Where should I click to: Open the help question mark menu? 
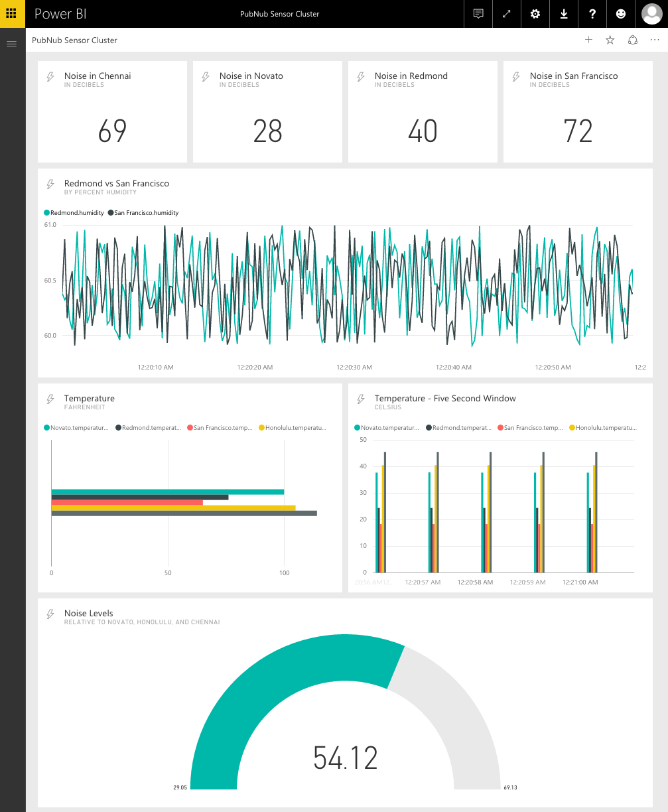592,14
